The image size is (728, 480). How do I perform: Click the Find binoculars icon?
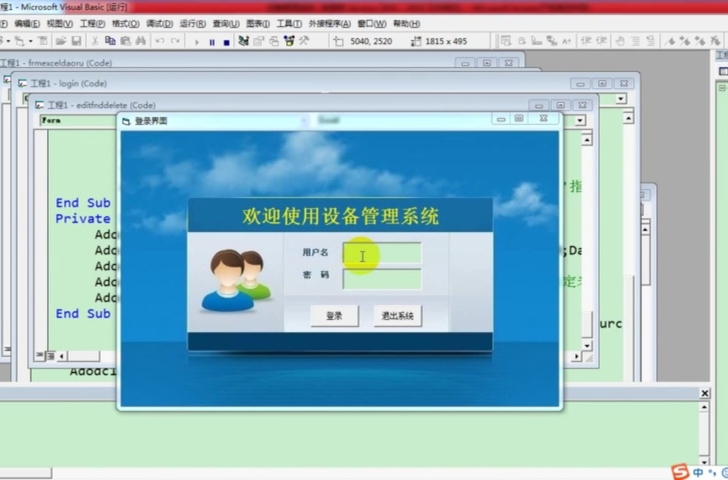click(x=141, y=41)
